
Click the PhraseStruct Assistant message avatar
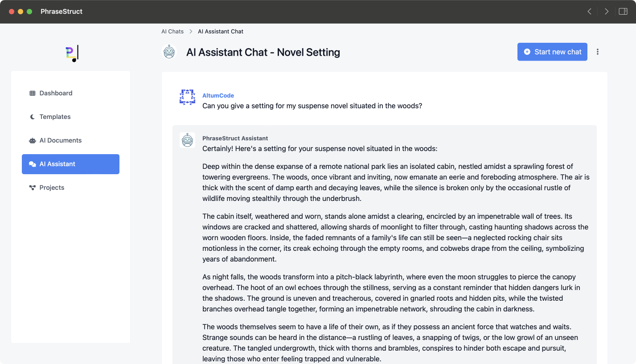coord(187,140)
